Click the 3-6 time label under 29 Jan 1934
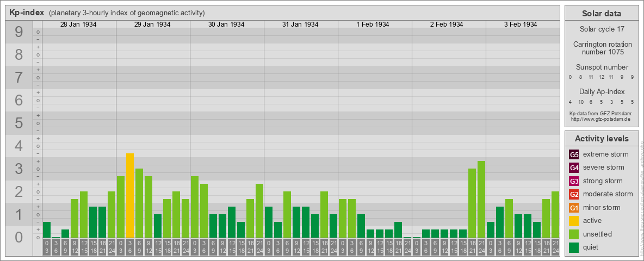 tap(130, 247)
